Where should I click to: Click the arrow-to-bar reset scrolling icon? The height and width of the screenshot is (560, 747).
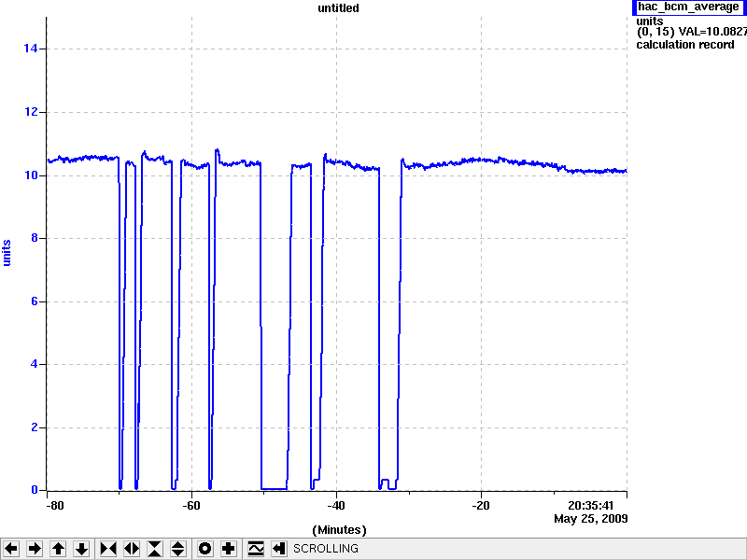click(279, 549)
